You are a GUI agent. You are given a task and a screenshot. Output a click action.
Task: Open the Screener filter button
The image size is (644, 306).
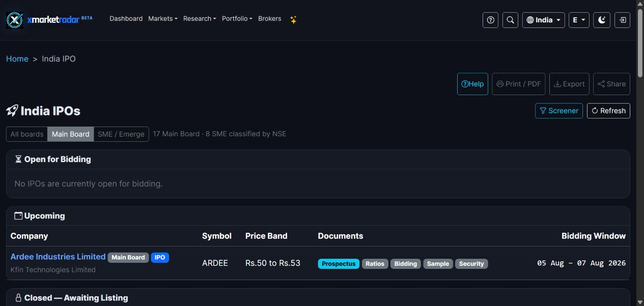click(559, 111)
